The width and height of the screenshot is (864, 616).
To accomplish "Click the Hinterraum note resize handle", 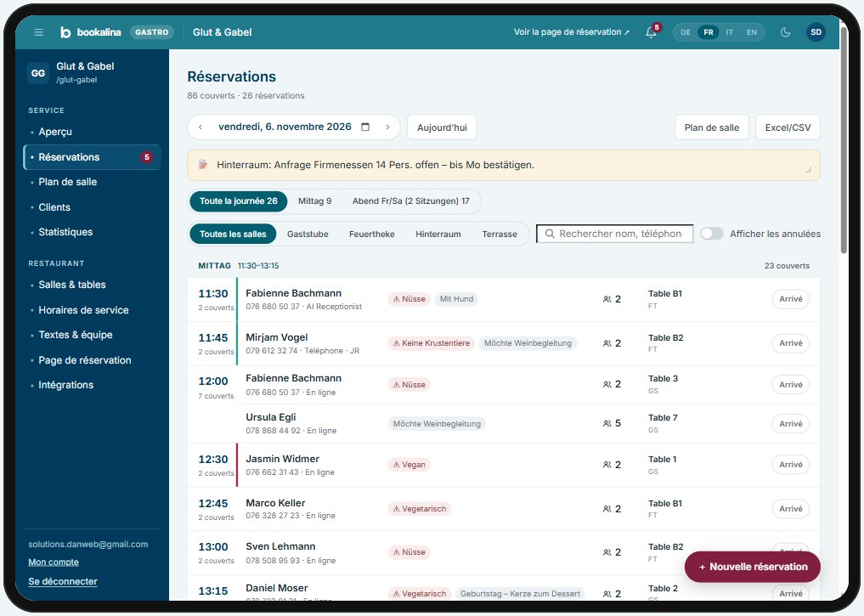I will [x=808, y=170].
